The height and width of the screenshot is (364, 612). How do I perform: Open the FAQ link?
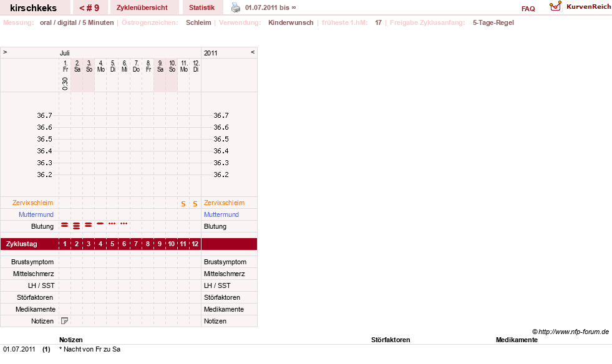click(x=528, y=9)
